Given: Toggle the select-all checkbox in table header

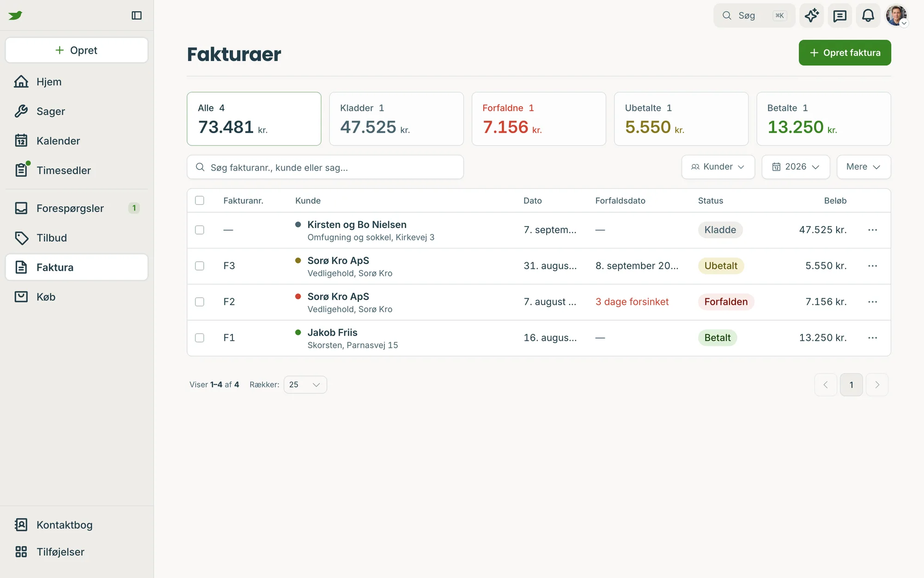Looking at the screenshot, I should (x=200, y=201).
